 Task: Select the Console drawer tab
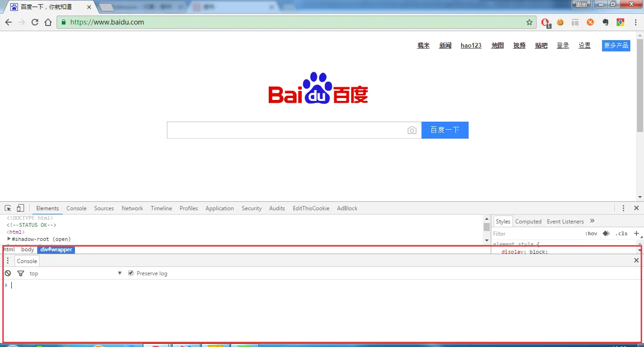pos(27,261)
